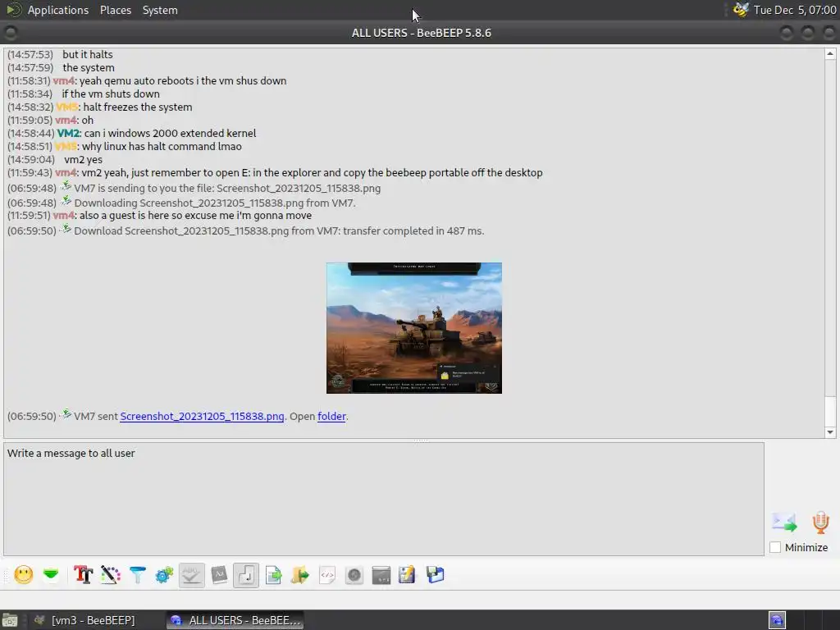Toggle the spell checking toolbar button
The image size is (840, 630).
click(192, 575)
